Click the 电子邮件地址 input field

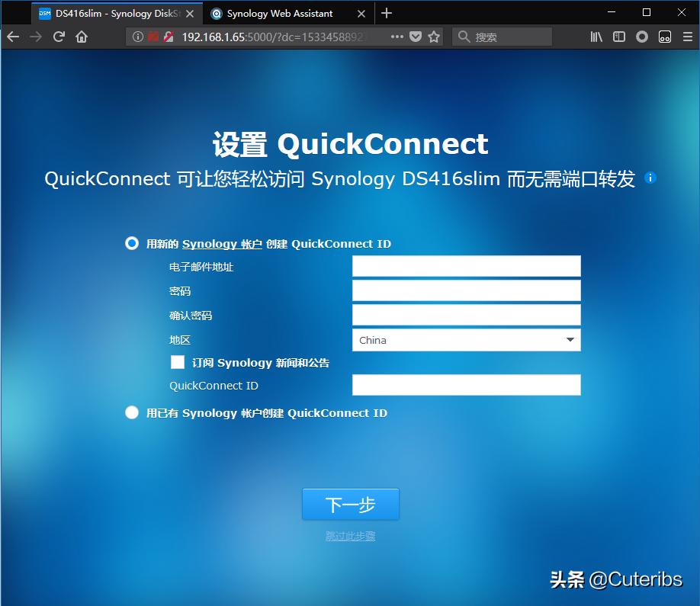tap(465, 266)
